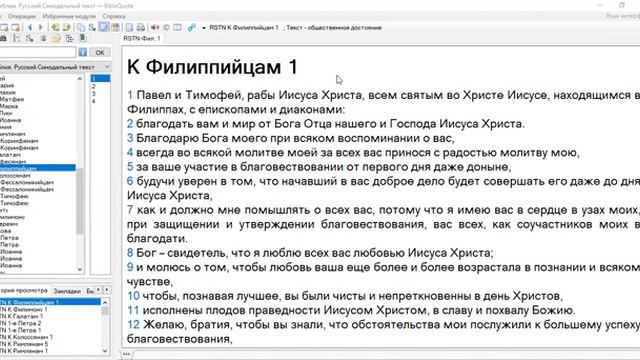Open 'К Римлянам 5' in the history list
The width and height of the screenshot is (640, 360).
[24, 344]
